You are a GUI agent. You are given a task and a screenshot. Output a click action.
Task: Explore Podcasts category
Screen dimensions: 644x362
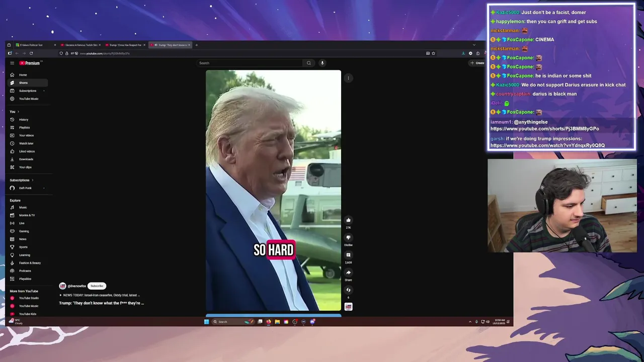click(x=28, y=270)
